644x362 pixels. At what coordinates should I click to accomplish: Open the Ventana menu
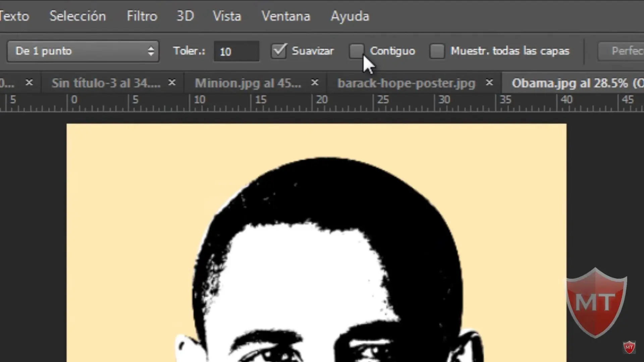click(286, 16)
